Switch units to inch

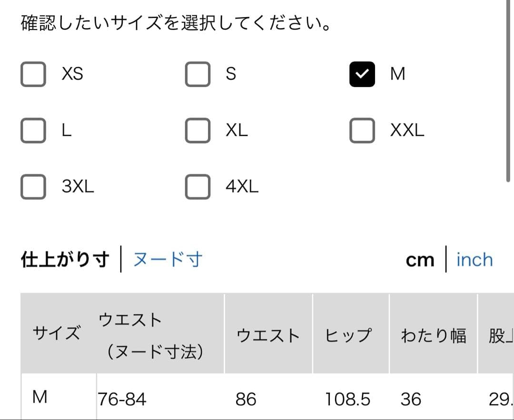click(x=474, y=260)
